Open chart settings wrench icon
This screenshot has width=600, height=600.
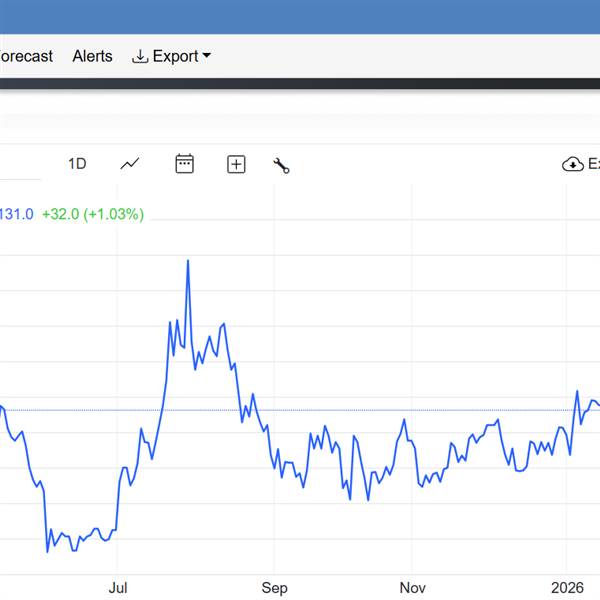[x=281, y=166]
